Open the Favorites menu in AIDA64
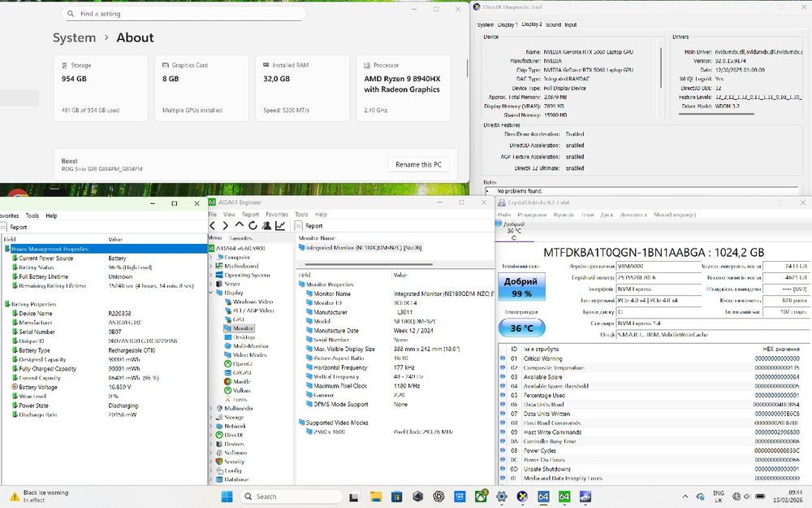 [277, 215]
